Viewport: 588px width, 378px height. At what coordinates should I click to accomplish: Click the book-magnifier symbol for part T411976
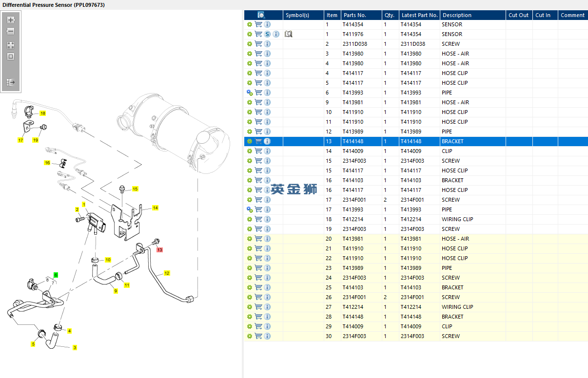[288, 34]
